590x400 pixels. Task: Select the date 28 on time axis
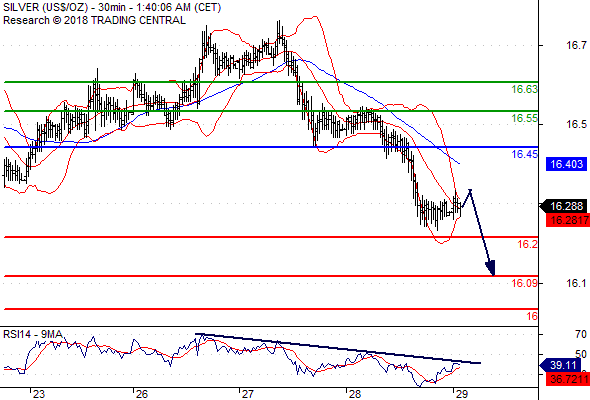(354, 394)
